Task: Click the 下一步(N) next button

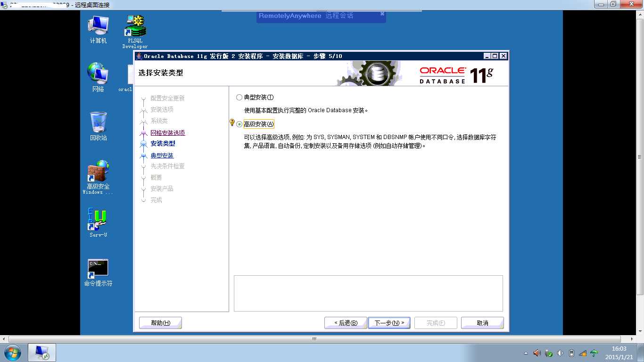Action: (x=389, y=323)
